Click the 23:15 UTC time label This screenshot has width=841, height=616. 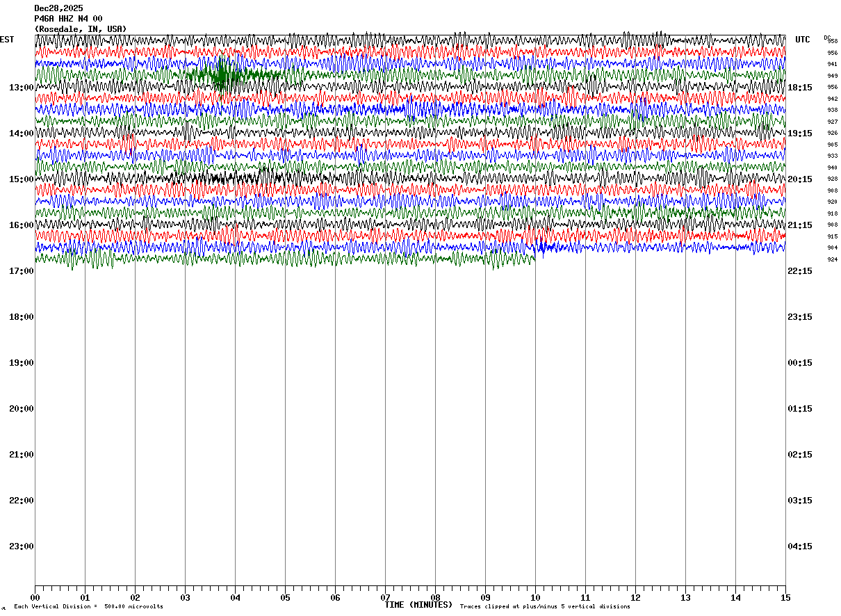tap(799, 317)
